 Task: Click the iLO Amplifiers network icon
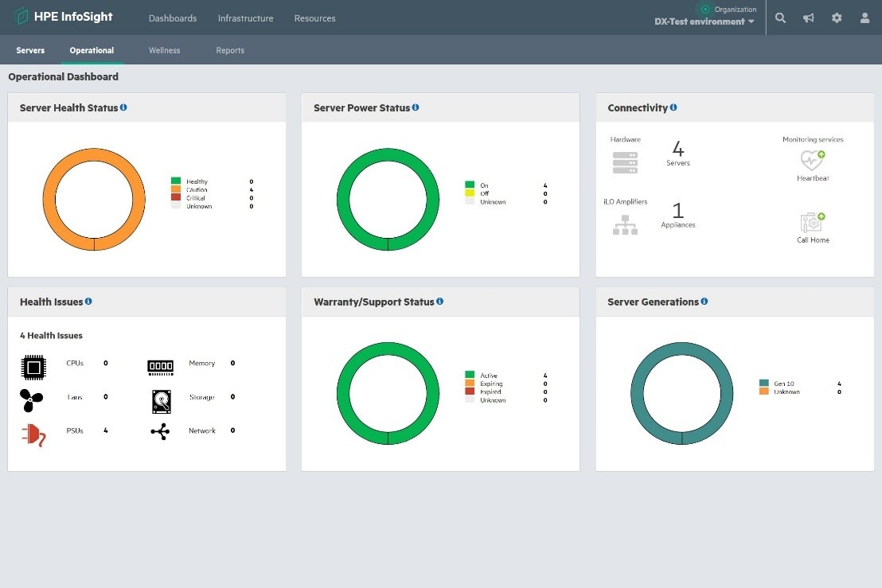tap(625, 225)
